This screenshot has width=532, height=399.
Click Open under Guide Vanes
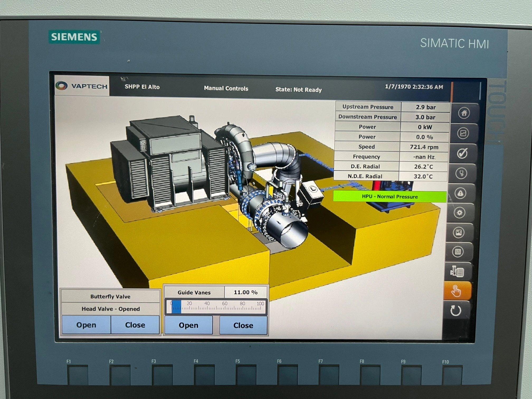[188, 325]
